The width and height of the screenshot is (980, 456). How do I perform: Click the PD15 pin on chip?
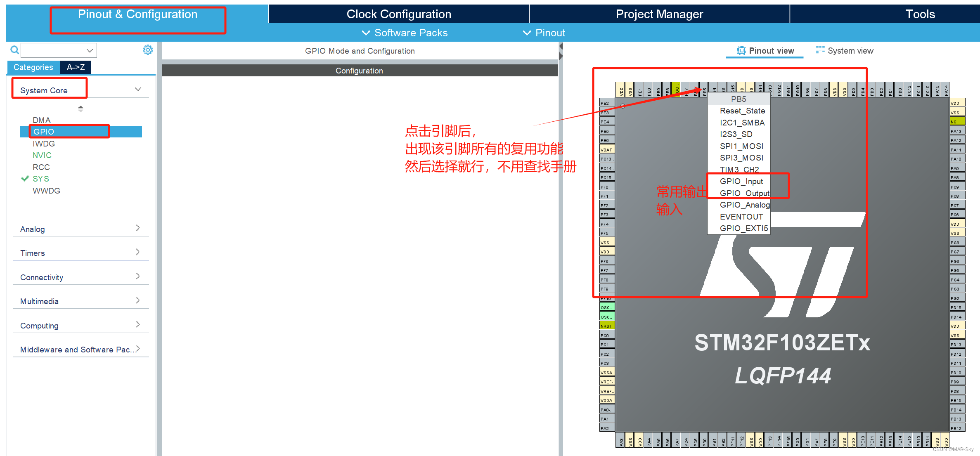[957, 307]
